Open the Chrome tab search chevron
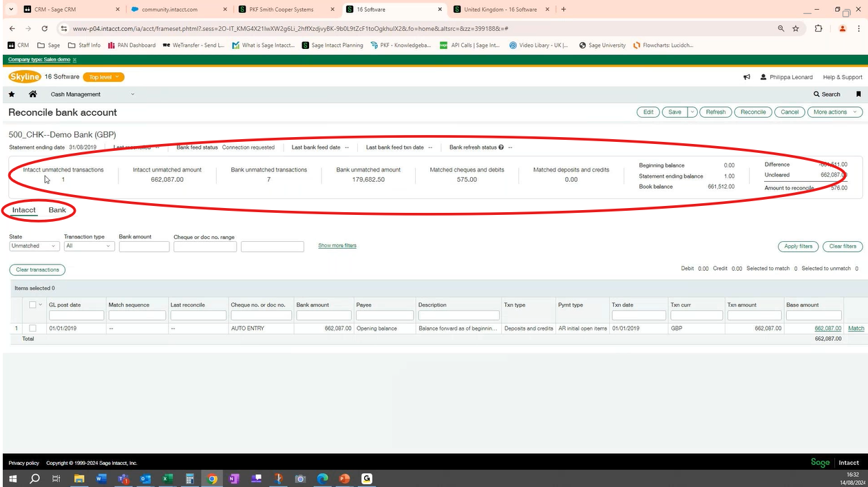Viewport: 868px width, 487px height. tap(11, 10)
